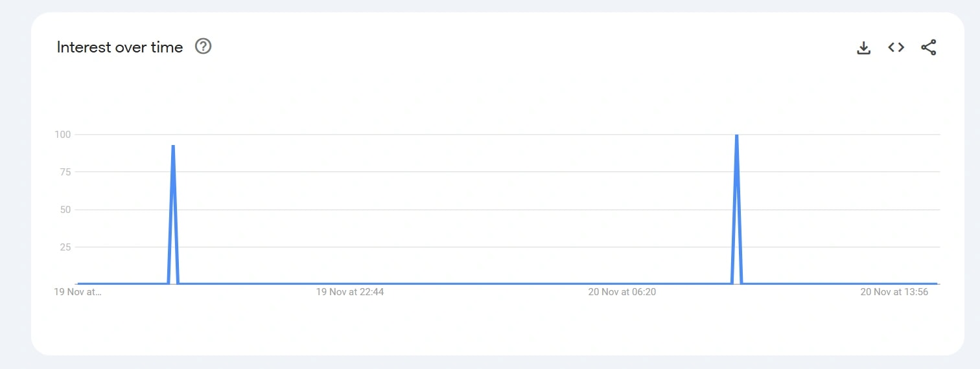Open the embed code icon
This screenshot has height=369, width=980.
point(896,47)
